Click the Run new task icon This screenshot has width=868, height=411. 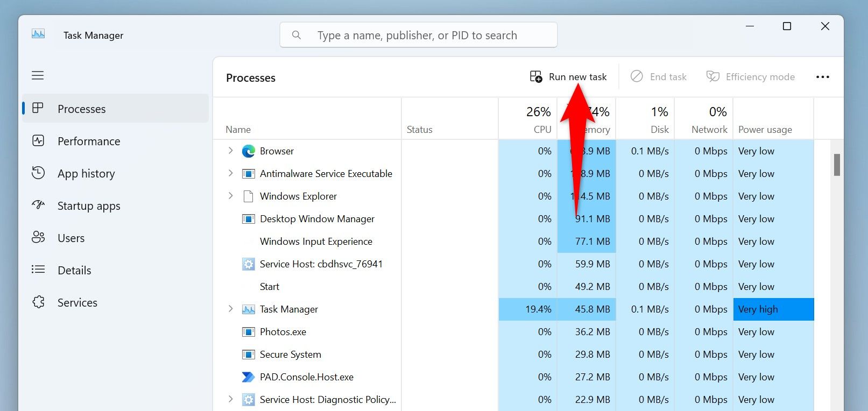(536, 77)
